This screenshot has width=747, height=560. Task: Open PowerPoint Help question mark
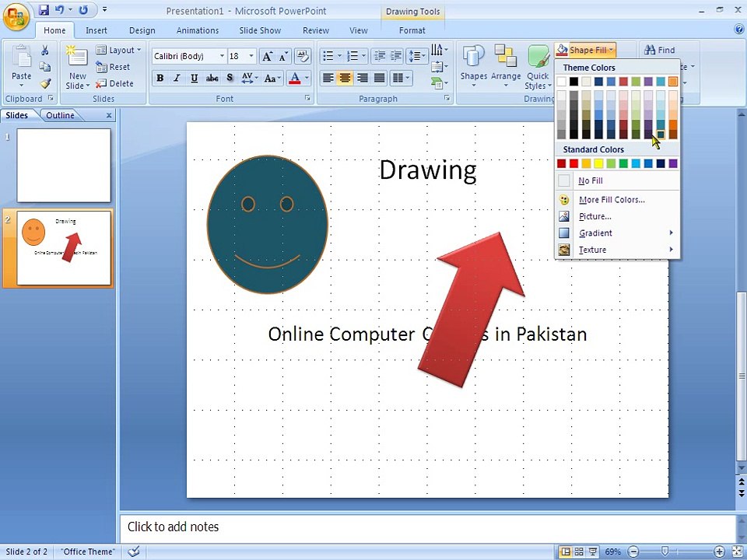[x=739, y=30]
